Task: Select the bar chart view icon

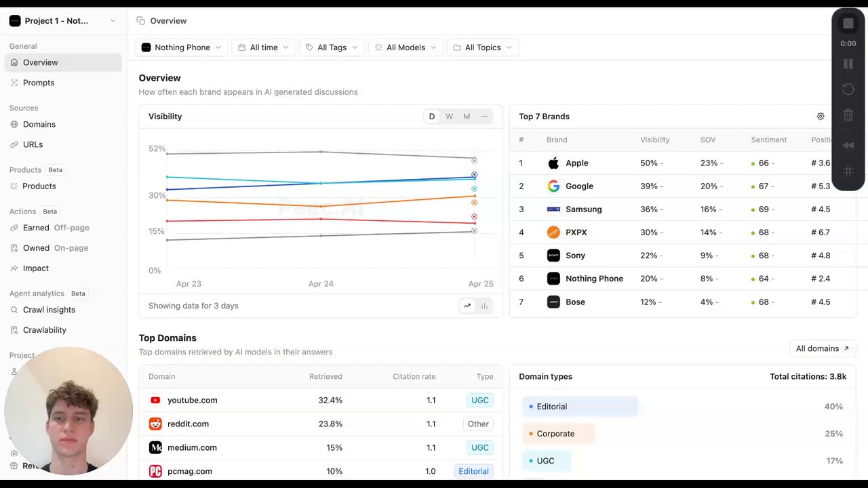Action: coord(484,306)
